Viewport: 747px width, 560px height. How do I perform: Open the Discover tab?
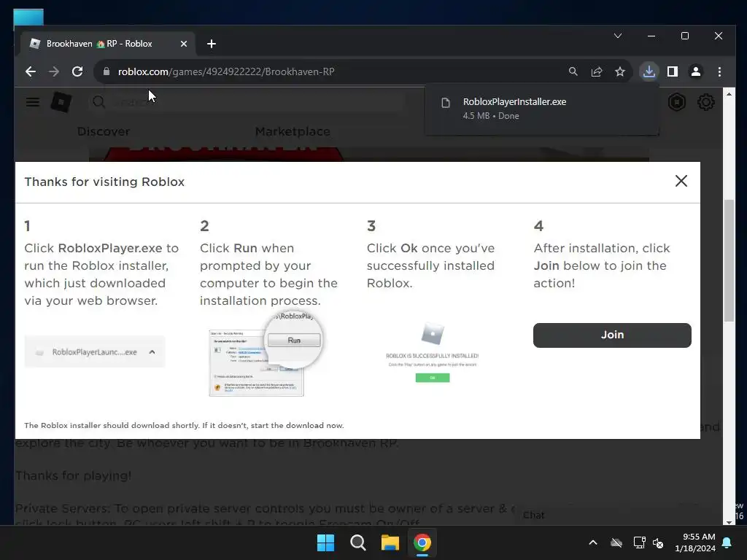[x=104, y=131]
